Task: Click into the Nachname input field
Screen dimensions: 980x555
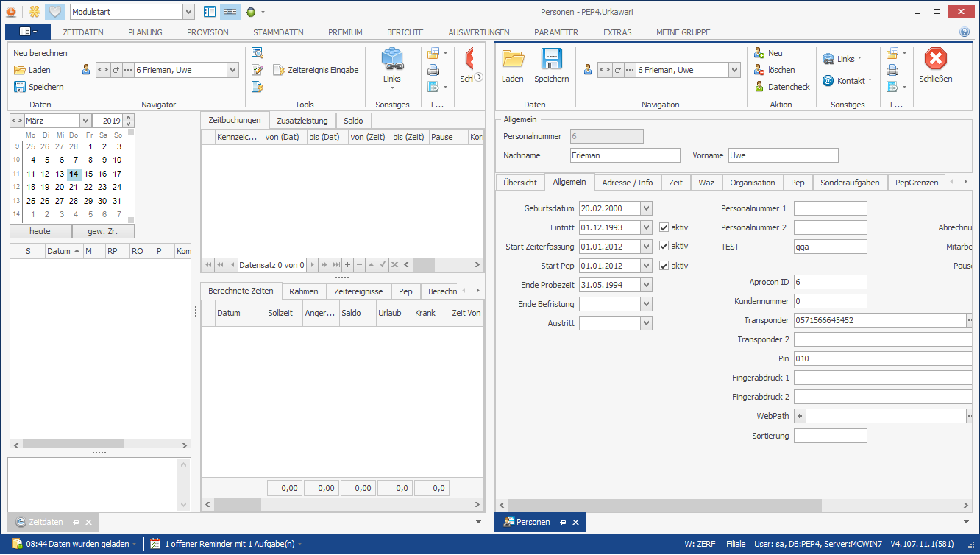Action: click(x=625, y=155)
